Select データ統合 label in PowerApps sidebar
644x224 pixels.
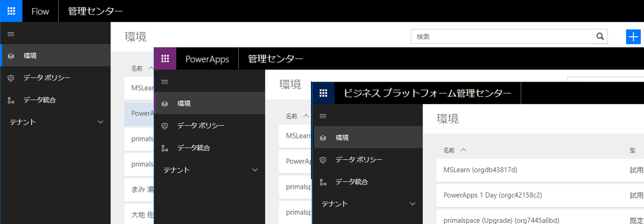pos(193,147)
